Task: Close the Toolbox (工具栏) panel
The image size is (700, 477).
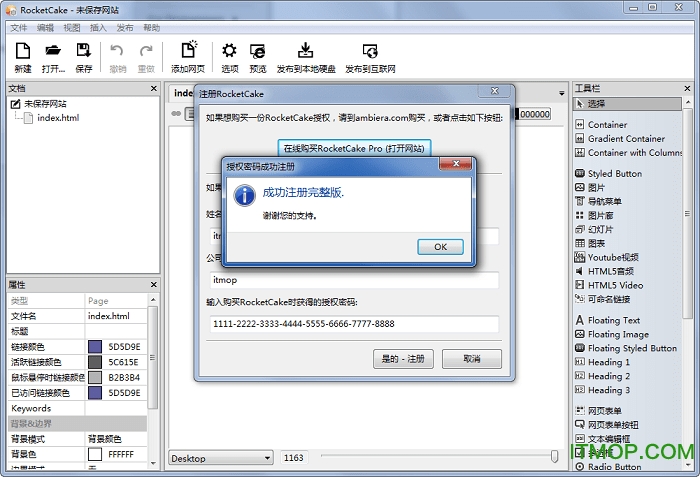Action: click(x=687, y=88)
